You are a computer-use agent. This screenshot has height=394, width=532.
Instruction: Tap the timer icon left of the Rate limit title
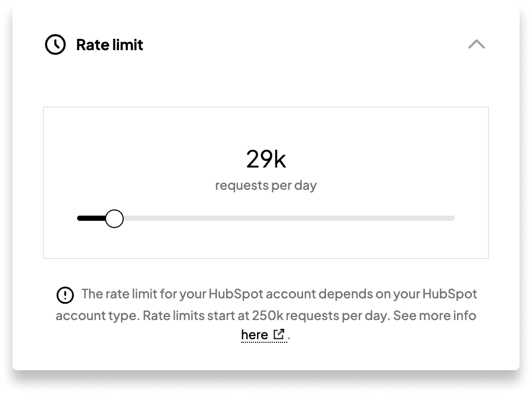tap(55, 44)
